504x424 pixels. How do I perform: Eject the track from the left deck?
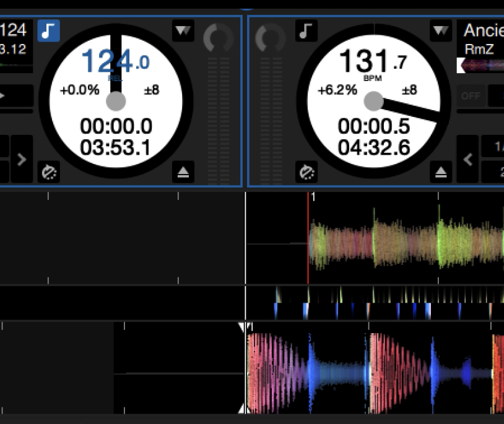pyautogui.click(x=183, y=172)
